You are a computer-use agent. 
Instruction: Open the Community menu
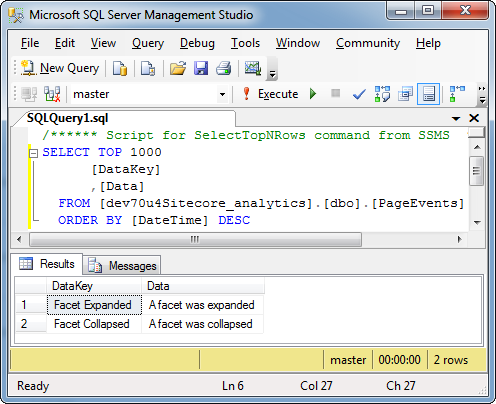click(368, 43)
